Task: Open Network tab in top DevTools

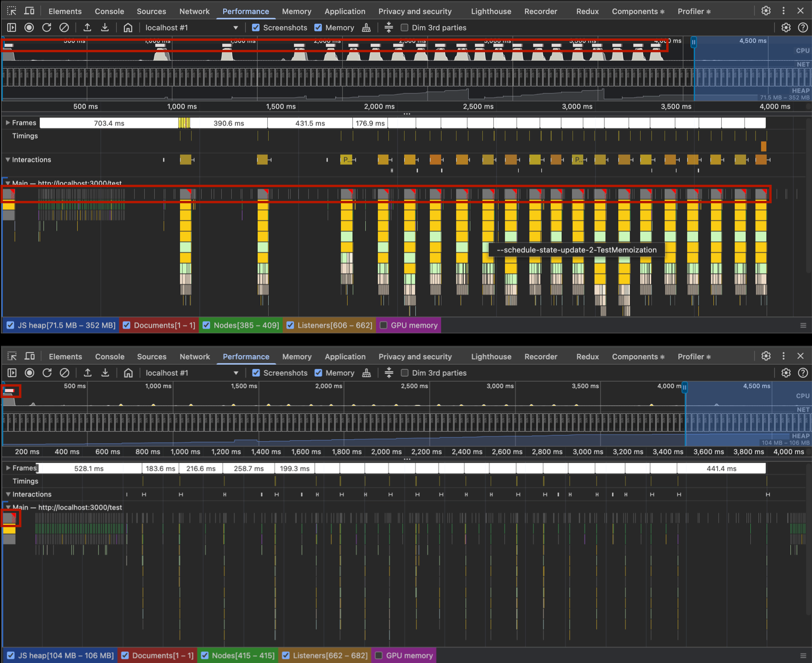Action: click(194, 11)
